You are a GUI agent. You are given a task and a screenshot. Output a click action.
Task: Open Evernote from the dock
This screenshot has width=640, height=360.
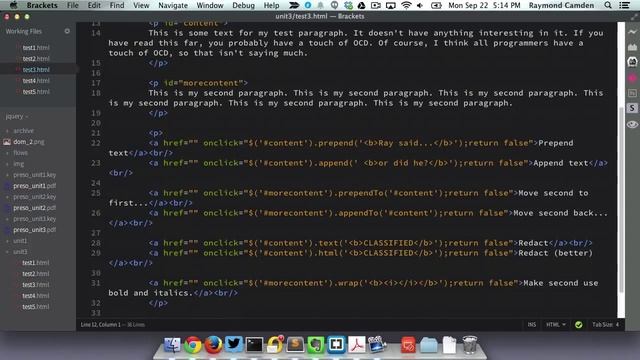coord(316,345)
